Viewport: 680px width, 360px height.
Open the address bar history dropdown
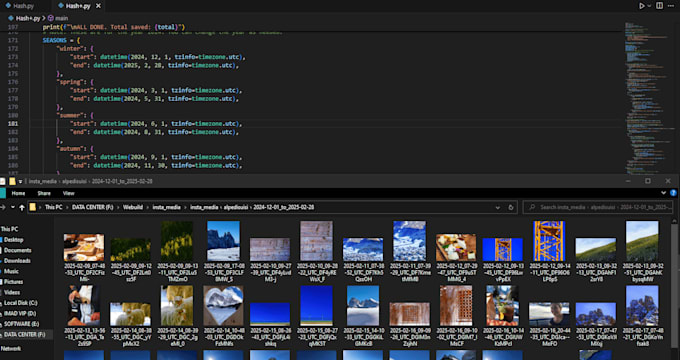[x=497, y=207]
